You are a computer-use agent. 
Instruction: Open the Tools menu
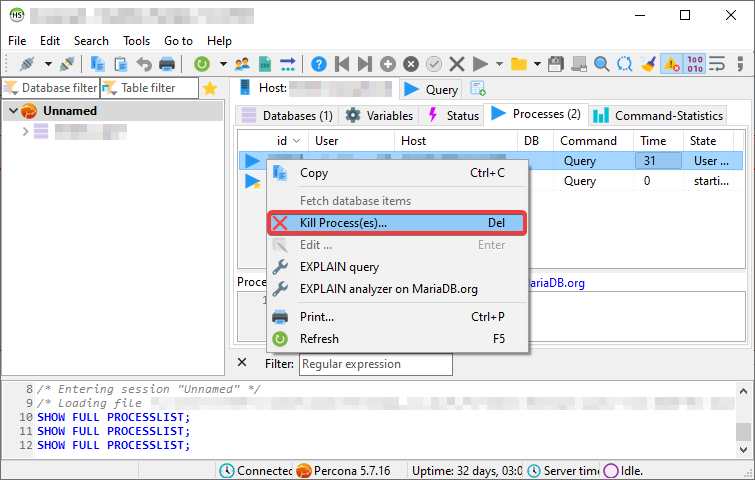136,41
